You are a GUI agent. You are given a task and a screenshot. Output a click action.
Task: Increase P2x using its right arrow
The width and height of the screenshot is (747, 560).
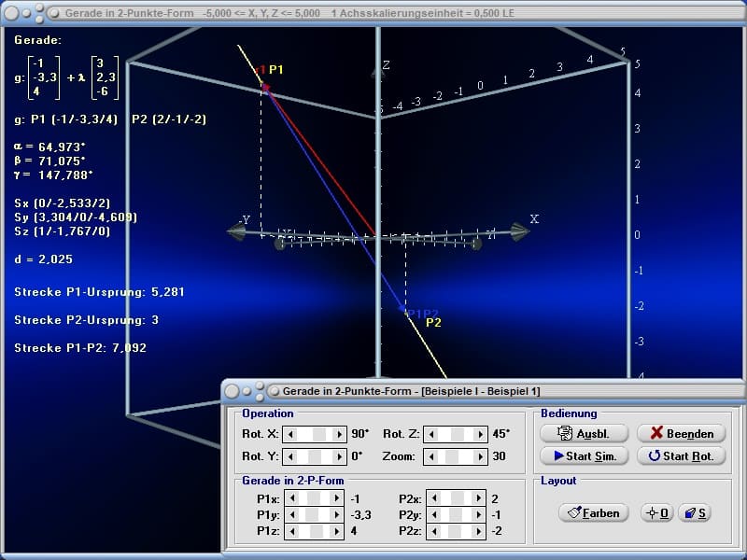(479, 498)
